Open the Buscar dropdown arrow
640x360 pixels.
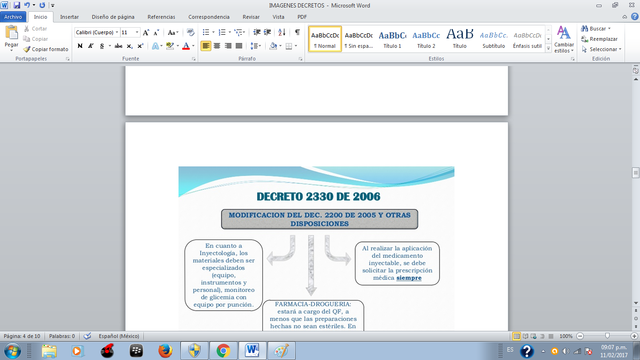point(609,29)
